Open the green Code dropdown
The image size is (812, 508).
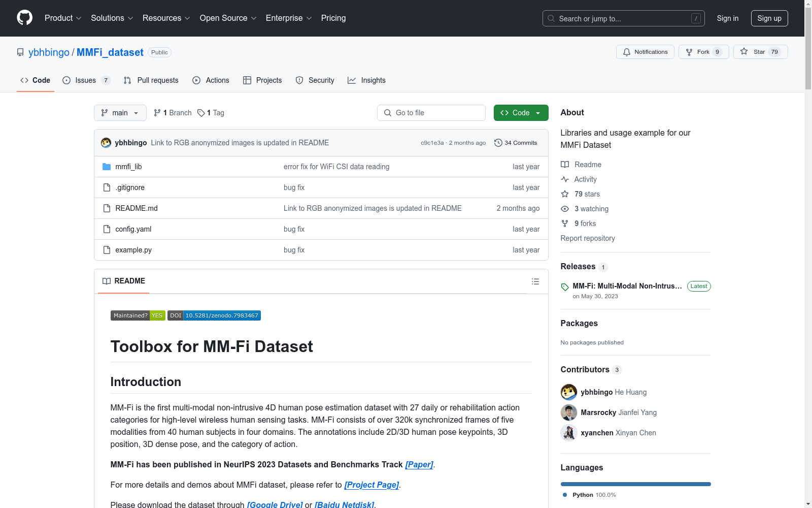pyautogui.click(x=521, y=113)
